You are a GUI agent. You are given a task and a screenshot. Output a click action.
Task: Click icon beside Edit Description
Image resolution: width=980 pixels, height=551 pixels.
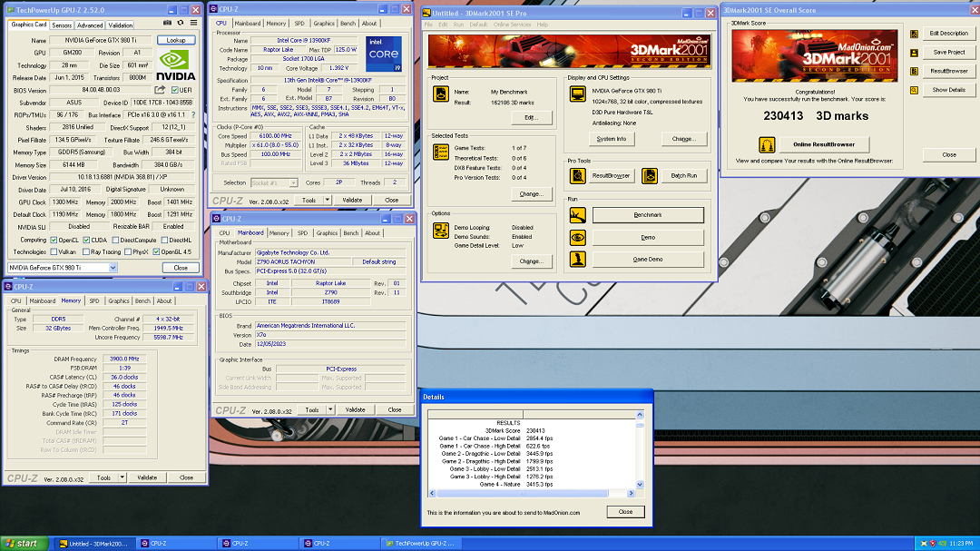click(x=914, y=34)
